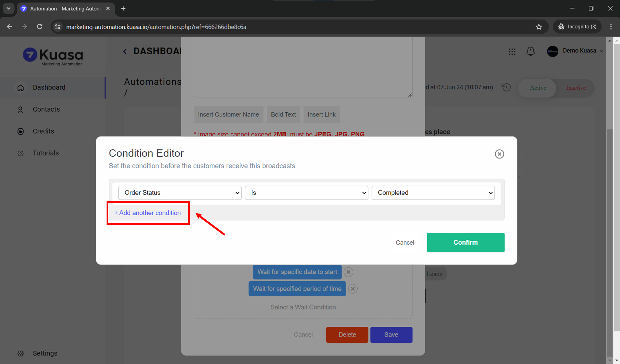Close the Condition Editor dialog
The image size is (620, 364).
point(499,154)
